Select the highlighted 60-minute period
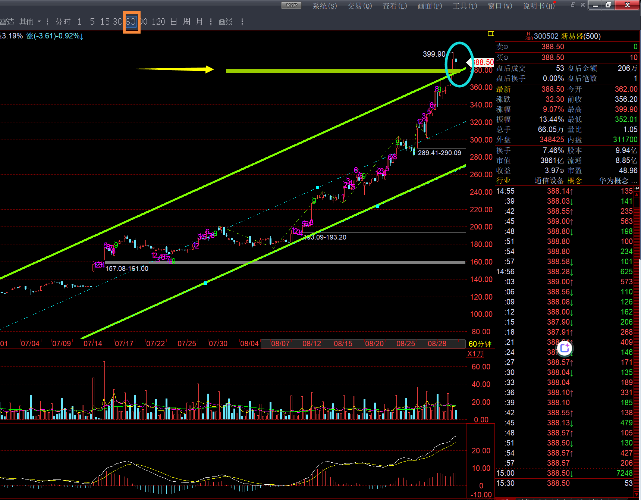The width and height of the screenshot is (641, 500). (131, 22)
